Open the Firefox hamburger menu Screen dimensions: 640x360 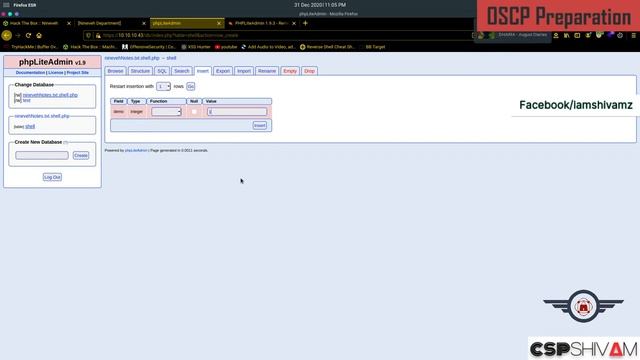[633, 36]
